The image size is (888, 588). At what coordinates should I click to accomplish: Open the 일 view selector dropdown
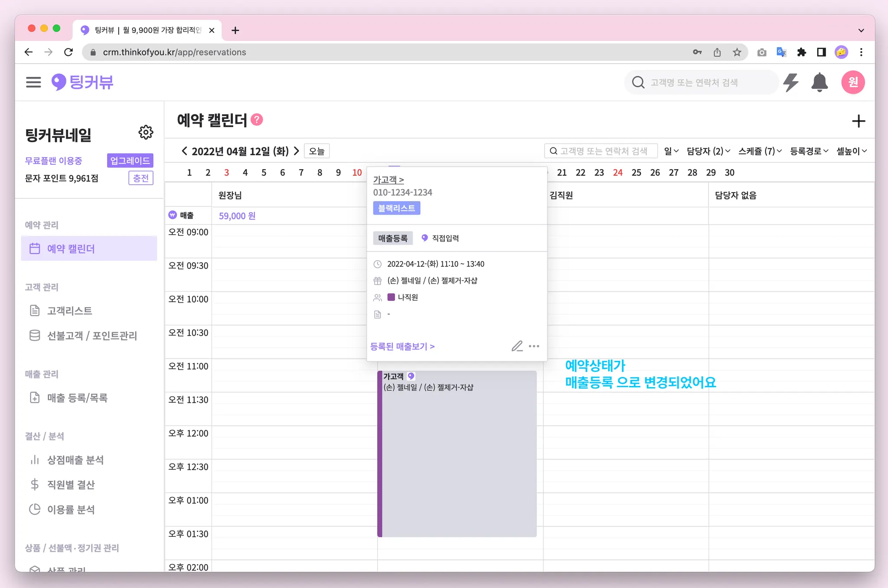[671, 151]
